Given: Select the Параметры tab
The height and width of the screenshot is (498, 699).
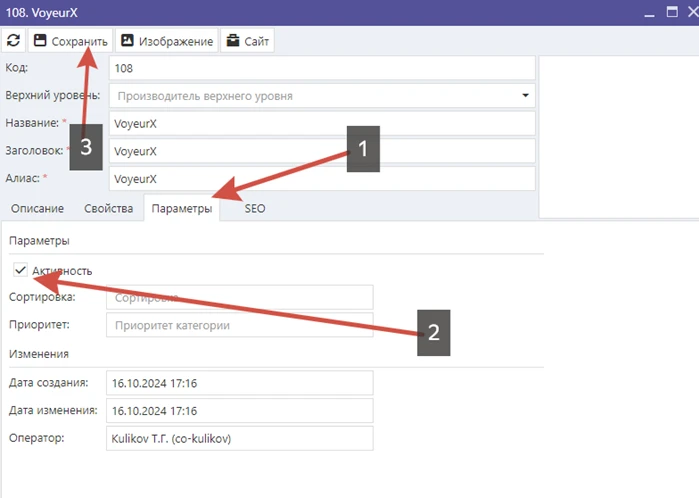Looking at the screenshot, I should pos(182,208).
